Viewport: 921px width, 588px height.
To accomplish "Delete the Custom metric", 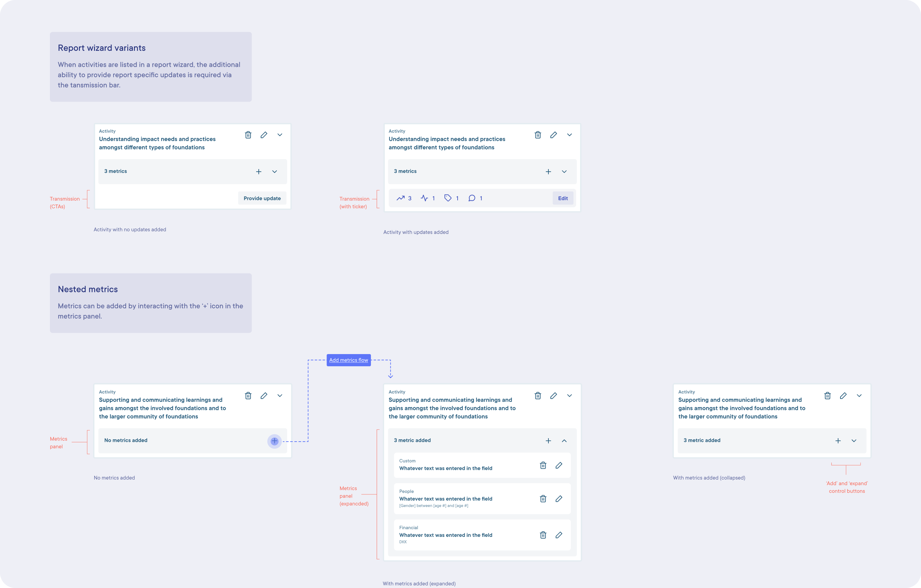I will click(543, 465).
